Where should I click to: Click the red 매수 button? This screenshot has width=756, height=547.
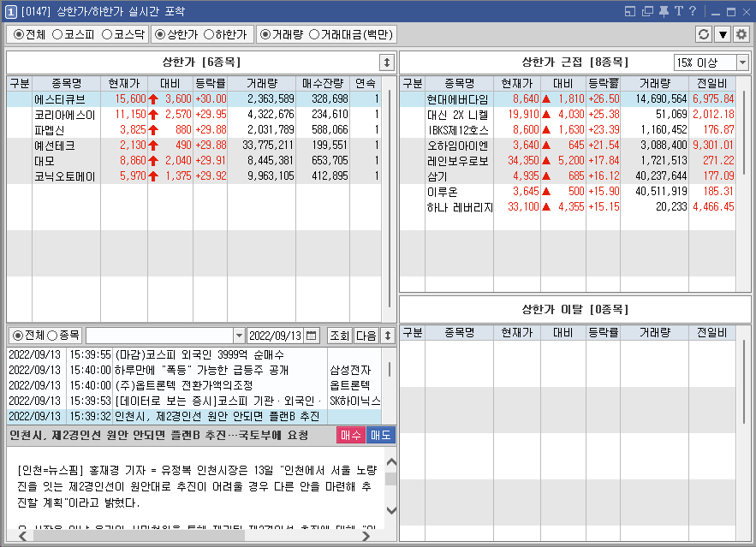click(x=350, y=435)
